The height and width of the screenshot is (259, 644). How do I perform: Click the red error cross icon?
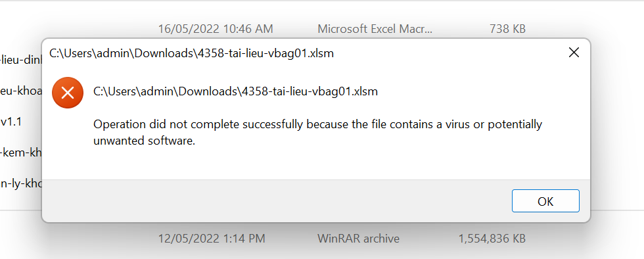coord(68,93)
